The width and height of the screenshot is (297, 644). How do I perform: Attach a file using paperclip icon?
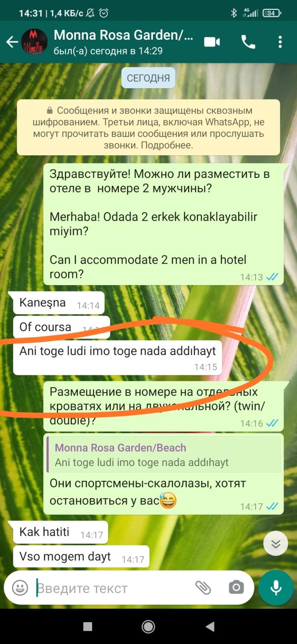pos(203,588)
